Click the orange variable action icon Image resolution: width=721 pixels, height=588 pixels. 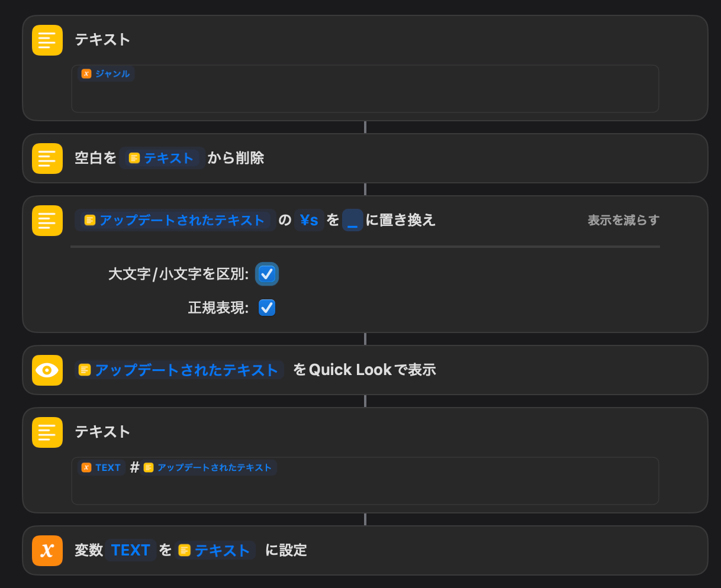tap(47, 551)
